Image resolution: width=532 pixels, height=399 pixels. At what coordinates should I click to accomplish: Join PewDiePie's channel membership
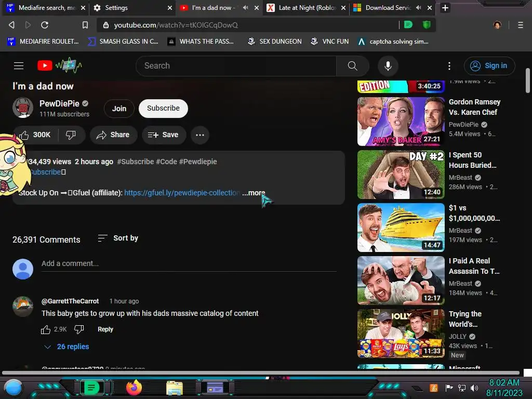point(119,109)
